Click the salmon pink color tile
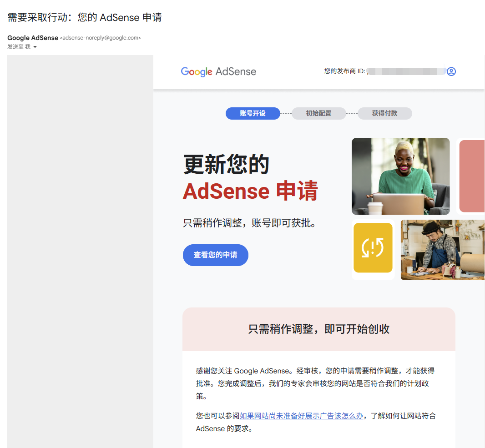This screenshot has width=485, height=448. [x=472, y=176]
